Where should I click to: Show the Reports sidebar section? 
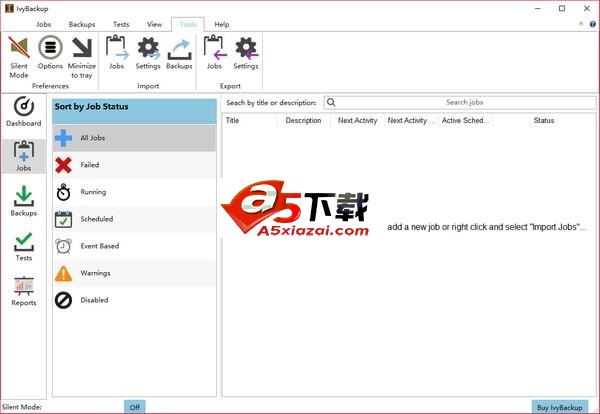24,291
